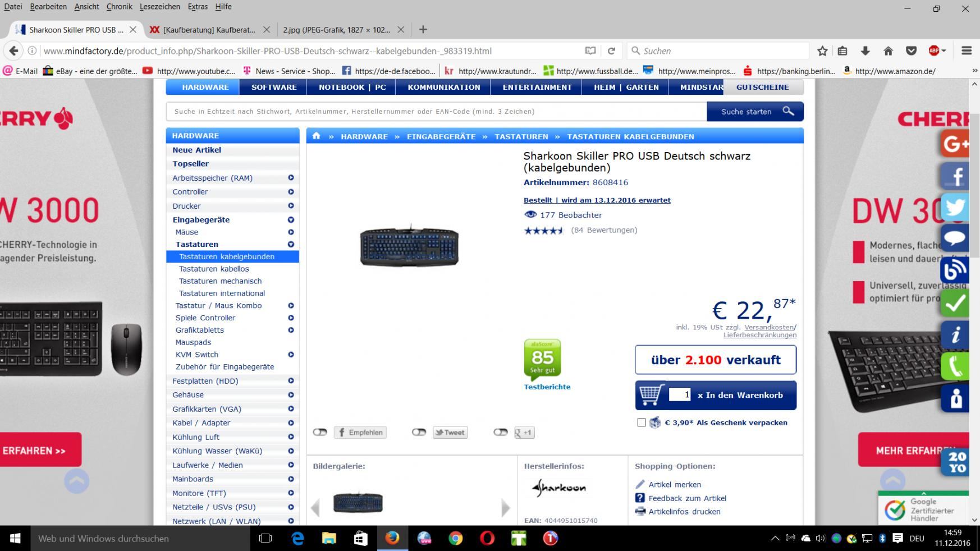Tick the 'Als Geschenk verpacken' checkbox
This screenshot has height=551, width=980.
pos(642,423)
